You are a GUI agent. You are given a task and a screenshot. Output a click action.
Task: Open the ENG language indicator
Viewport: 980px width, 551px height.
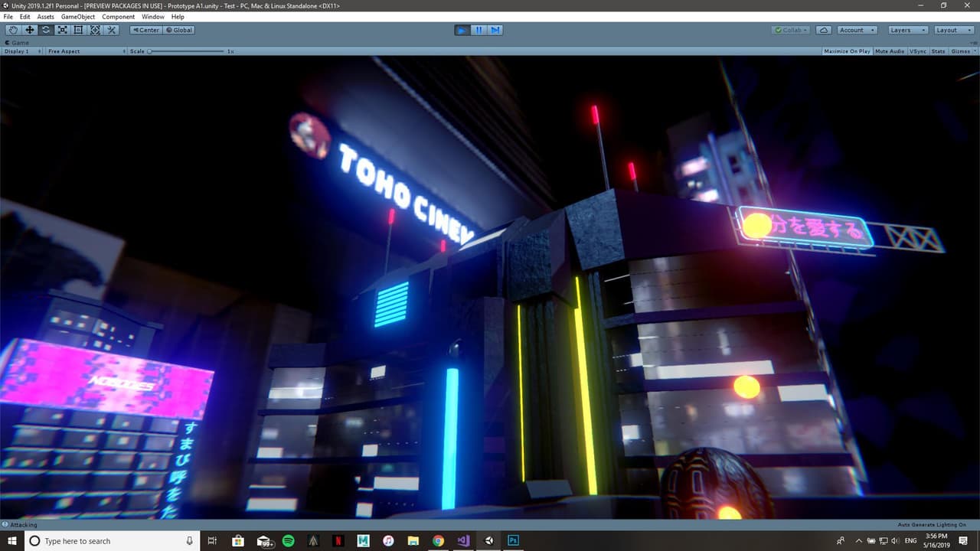(911, 541)
